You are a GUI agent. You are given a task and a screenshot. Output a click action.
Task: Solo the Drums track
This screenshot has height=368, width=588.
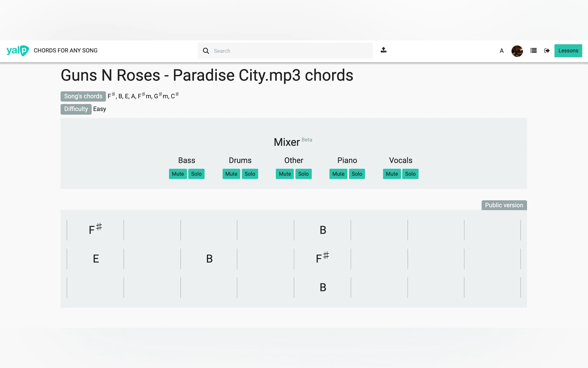[250, 174]
